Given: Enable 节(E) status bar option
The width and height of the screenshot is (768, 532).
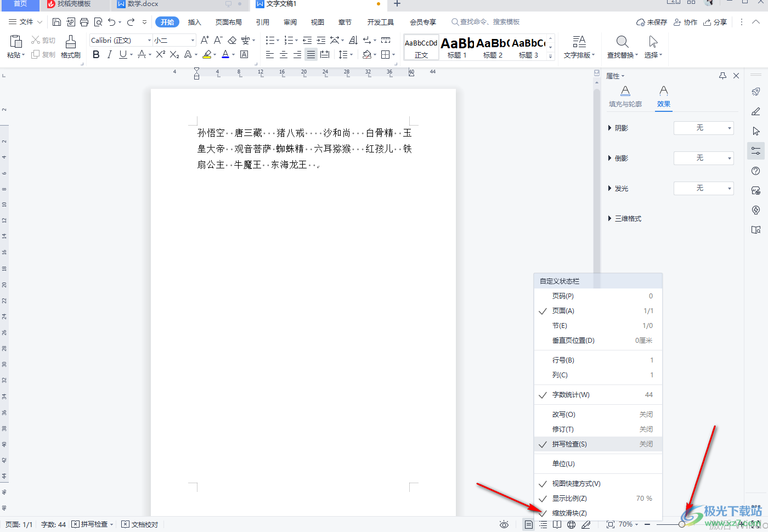Looking at the screenshot, I should click(x=598, y=325).
